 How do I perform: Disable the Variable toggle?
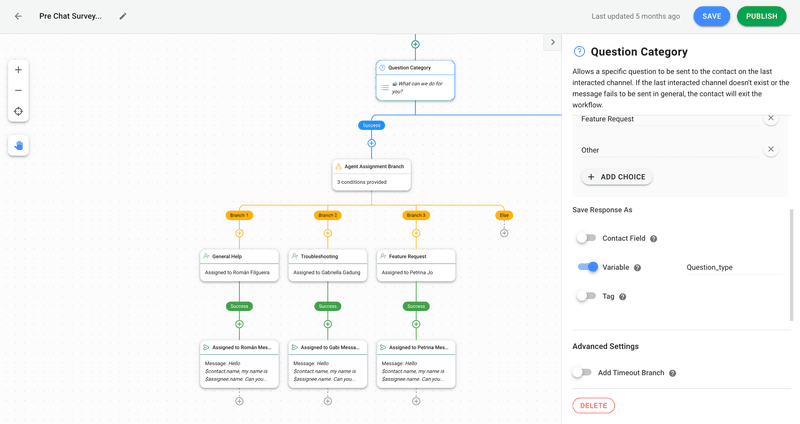(588, 267)
